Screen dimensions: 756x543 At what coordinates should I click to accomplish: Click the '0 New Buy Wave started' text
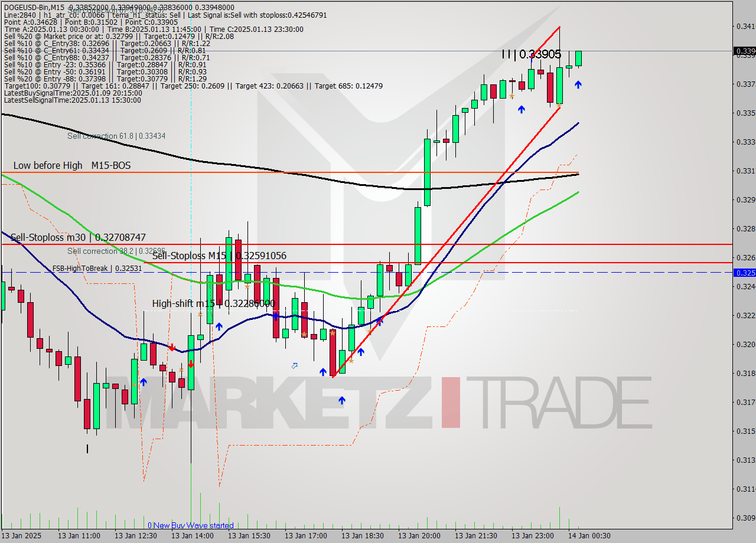tap(190, 525)
